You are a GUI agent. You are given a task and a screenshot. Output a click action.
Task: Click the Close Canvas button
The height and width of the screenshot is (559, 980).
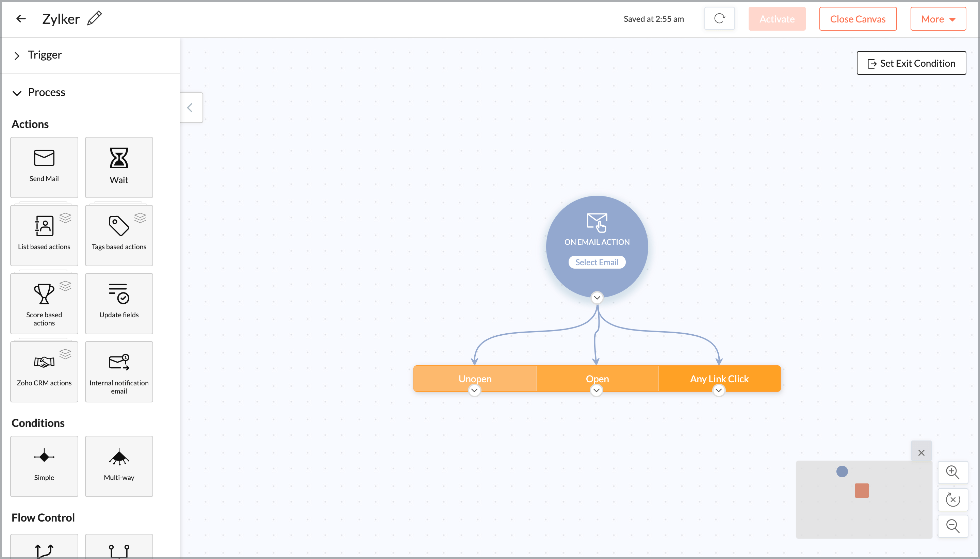(857, 19)
